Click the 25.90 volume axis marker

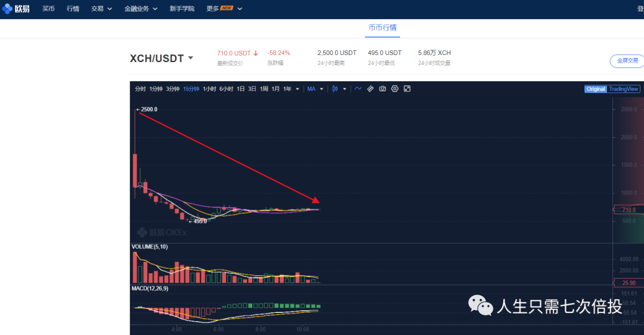pos(629,282)
